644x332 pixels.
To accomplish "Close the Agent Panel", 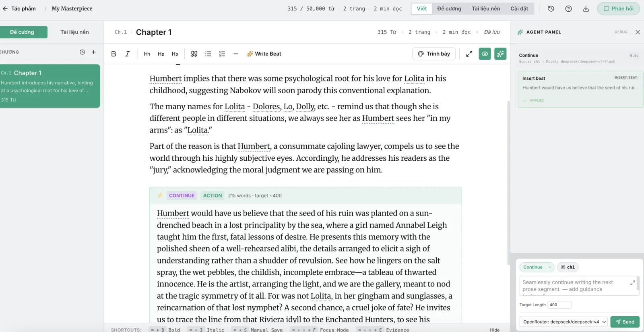I will [638, 32].
